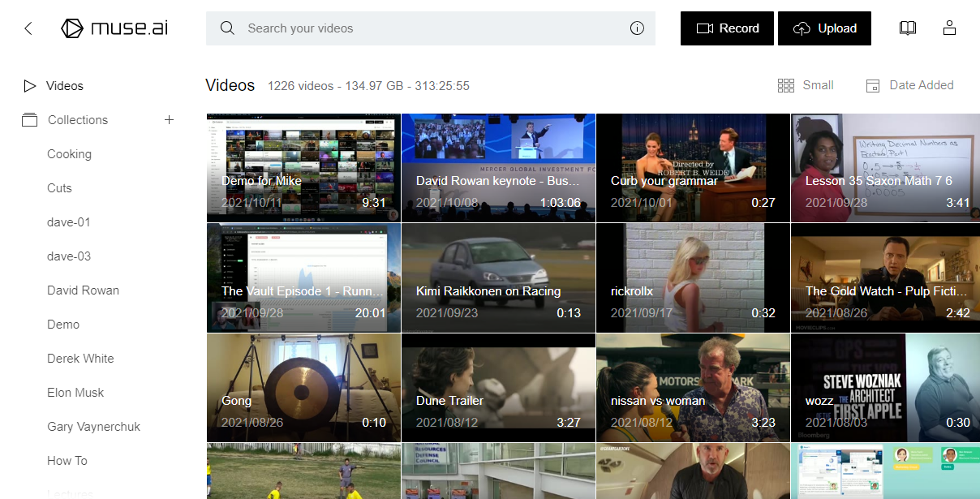980x499 pixels.
Task: Click the magnifier search icon
Action: coord(228,28)
